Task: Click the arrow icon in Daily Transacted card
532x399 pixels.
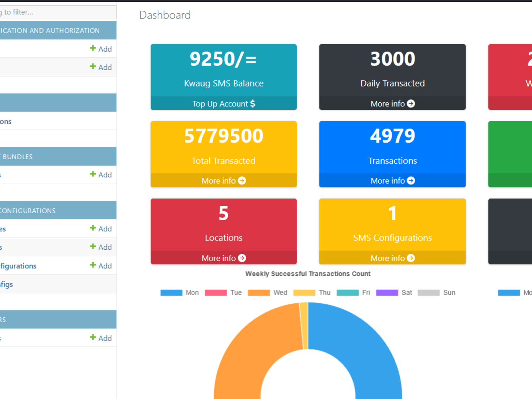Action: click(x=411, y=104)
